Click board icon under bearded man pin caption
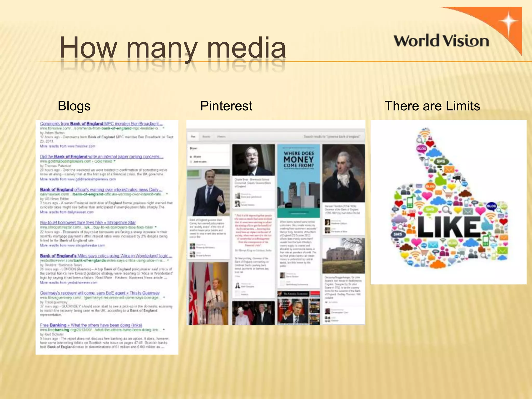This screenshot has height=399, width=532. coord(237,203)
